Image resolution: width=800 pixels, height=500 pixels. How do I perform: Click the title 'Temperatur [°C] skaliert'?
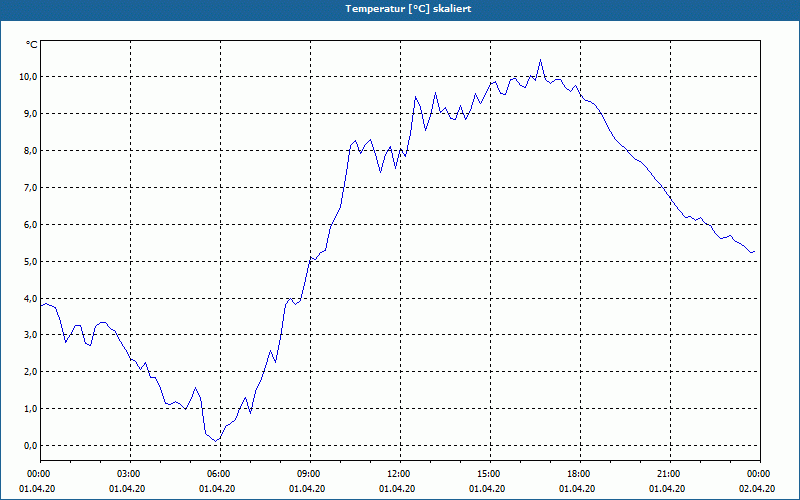(x=408, y=9)
